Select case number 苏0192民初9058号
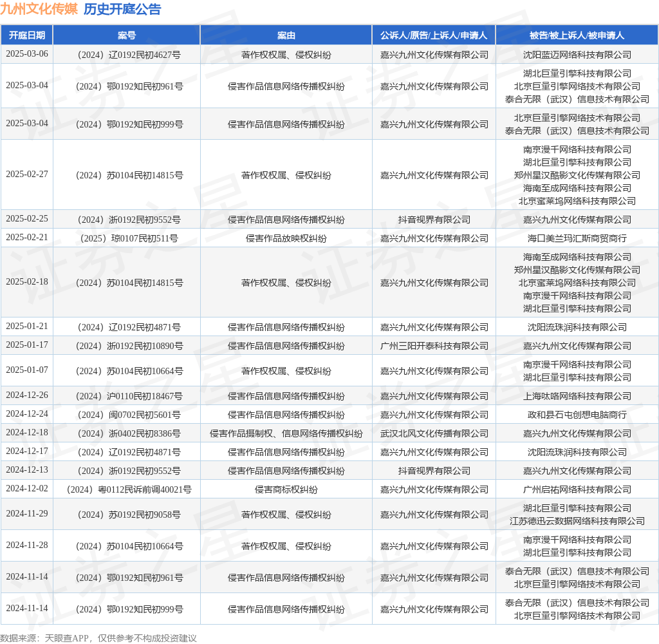This screenshot has height=644, width=659. (x=129, y=515)
